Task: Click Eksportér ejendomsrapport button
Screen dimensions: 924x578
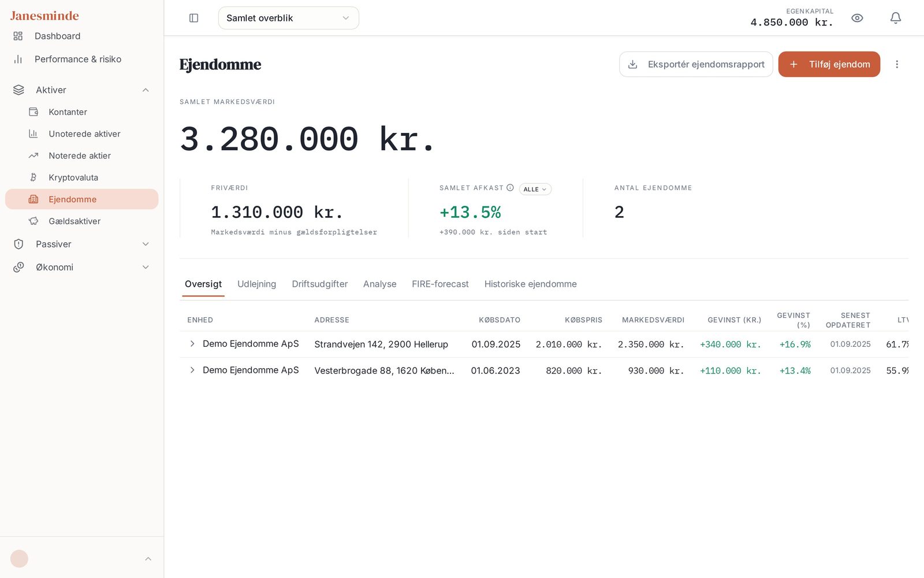Action: (x=696, y=64)
